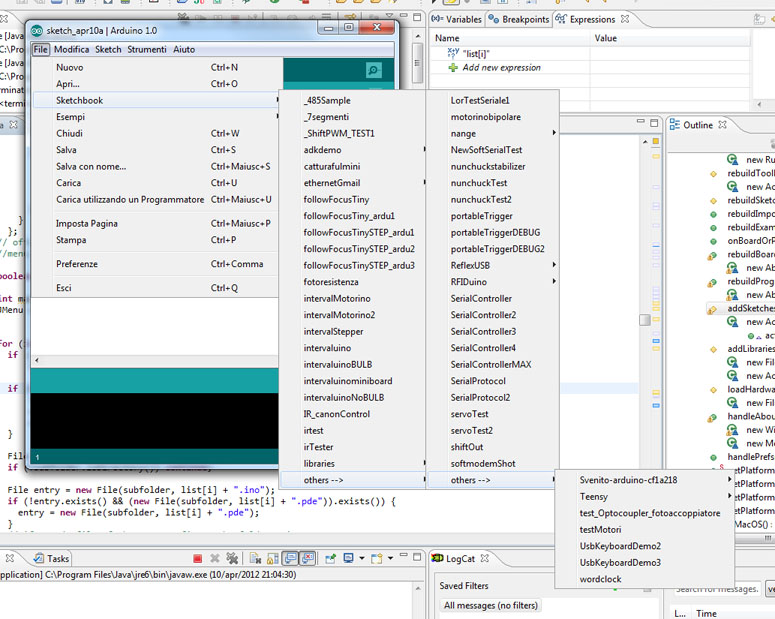The height and width of the screenshot is (619, 775).
Task: Click the Clear Console icon
Action: pyautogui.click(x=255, y=559)
